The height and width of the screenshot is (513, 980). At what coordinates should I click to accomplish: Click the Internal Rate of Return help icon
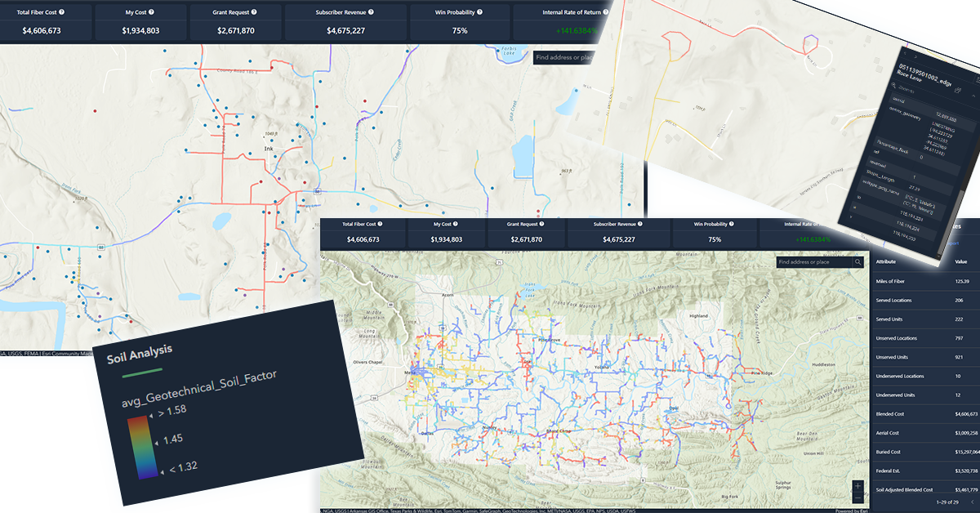607,13
